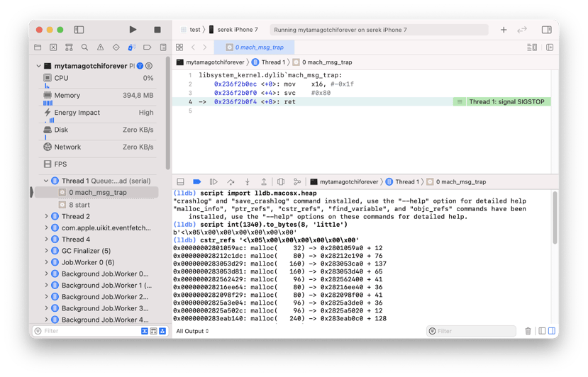Screen dimensions: 588x377
Task: Open All Output dropdown
Action: (x=192, y=331)
